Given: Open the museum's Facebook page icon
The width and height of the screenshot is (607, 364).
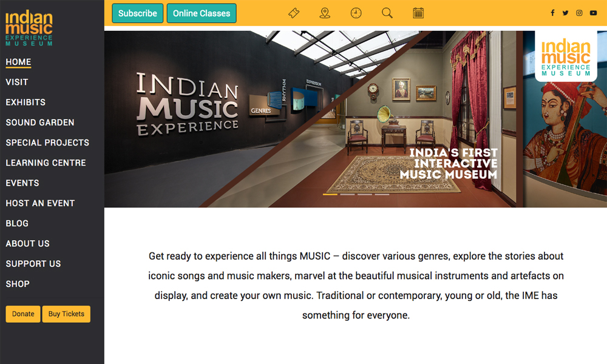Looking at the screenshot, I should (x=552, y=13).
